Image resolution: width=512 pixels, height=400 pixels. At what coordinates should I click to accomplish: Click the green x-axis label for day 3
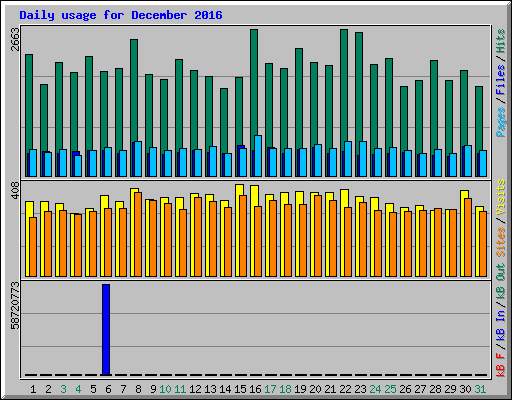63,389
